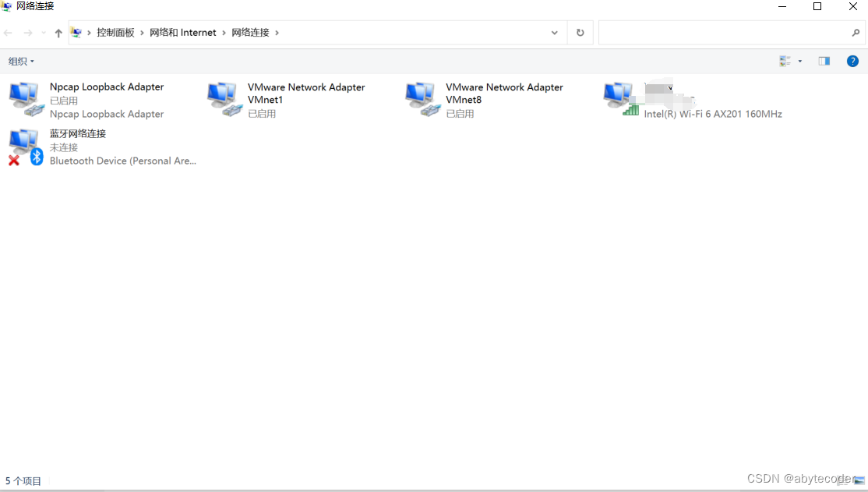Click the network connections icon in address bar

76,32
